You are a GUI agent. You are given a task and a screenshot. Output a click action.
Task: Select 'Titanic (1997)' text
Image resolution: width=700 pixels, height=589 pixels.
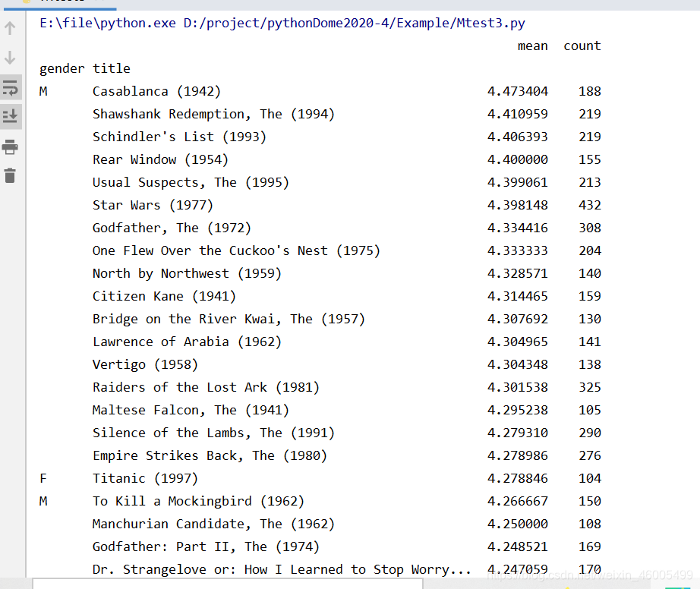[x=146, y=478]
